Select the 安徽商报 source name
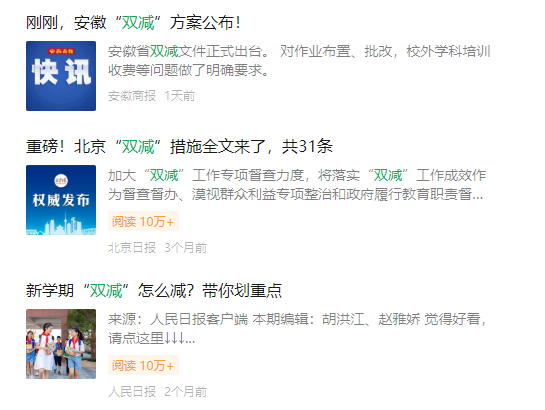Viewport: 545px width, 410px height. click(x=132, y=96)
